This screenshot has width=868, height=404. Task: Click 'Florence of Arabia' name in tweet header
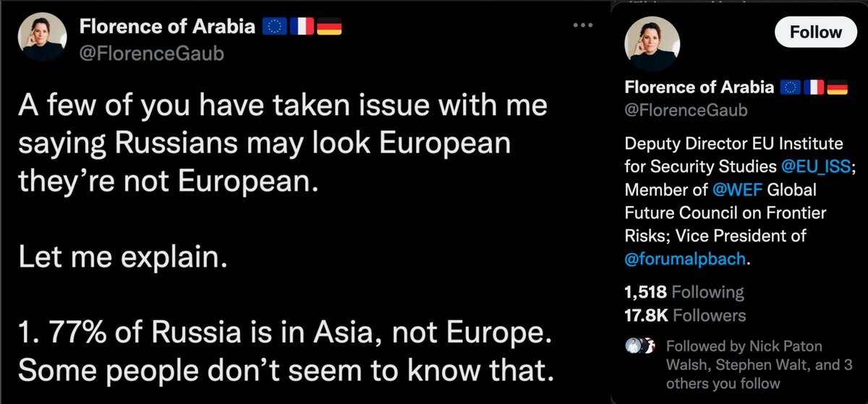coord(166,27)
